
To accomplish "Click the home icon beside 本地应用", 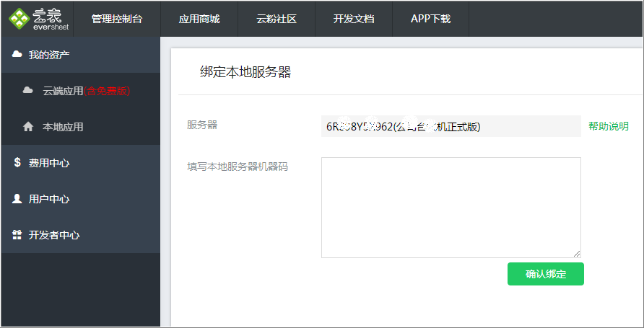I will point(28,127).
